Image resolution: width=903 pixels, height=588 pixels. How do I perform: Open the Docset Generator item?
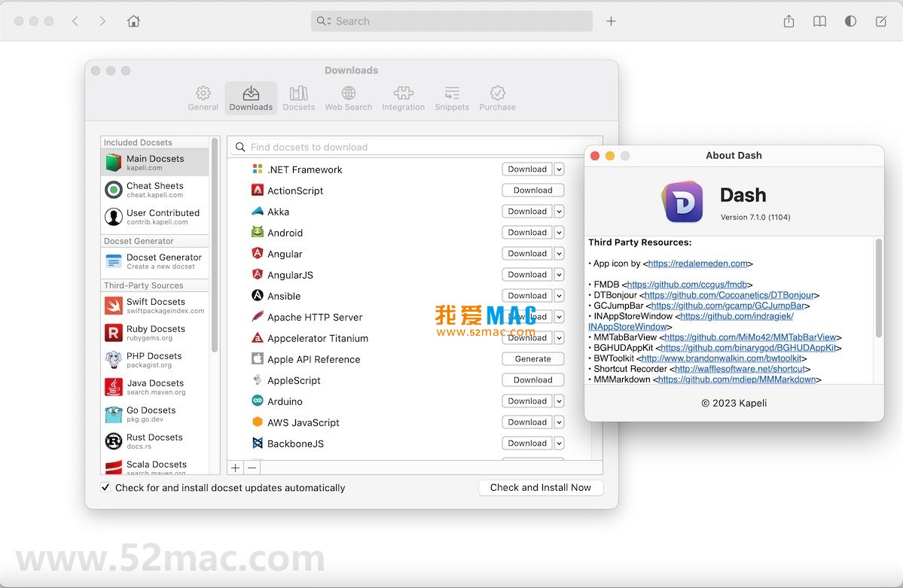pos(155,261)
